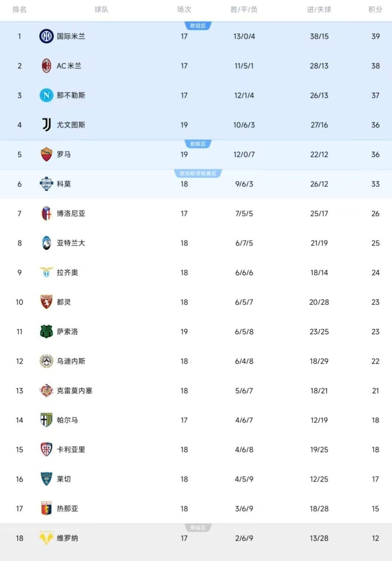The image size is (392, 561).
Task: Tap the Lazio eagle logo
Action: (x=46, y=273)
